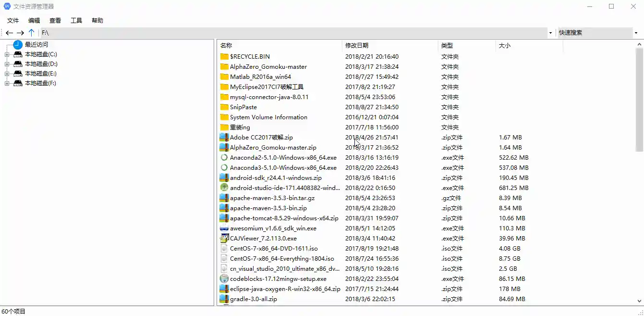Click the app icon in title bar

pyautogui.click(x=7, y=6)
